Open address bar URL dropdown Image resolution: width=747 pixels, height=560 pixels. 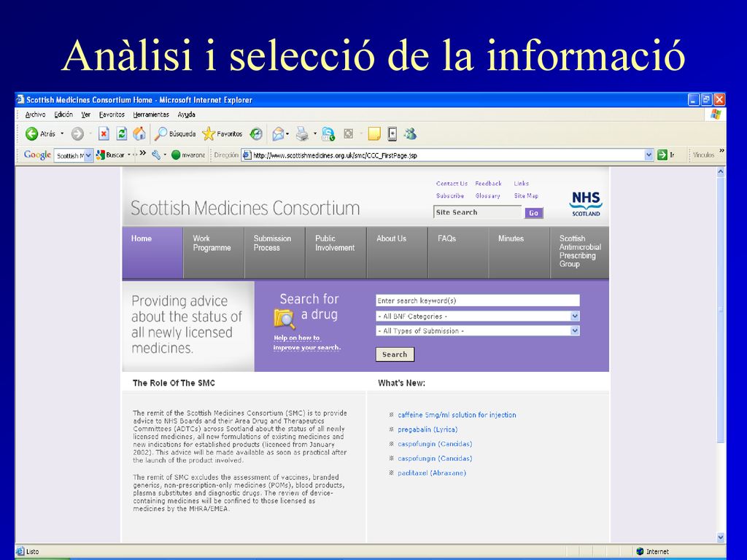click(x=649, y=155)
